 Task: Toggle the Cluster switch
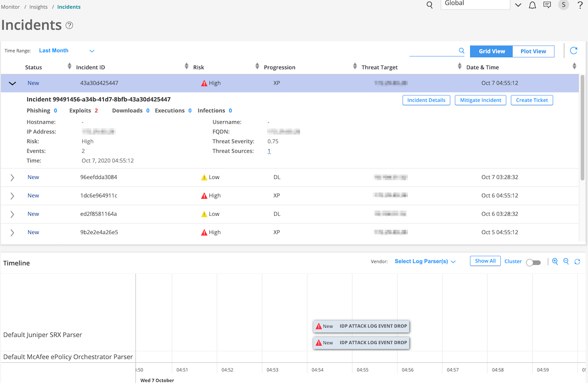533,262
